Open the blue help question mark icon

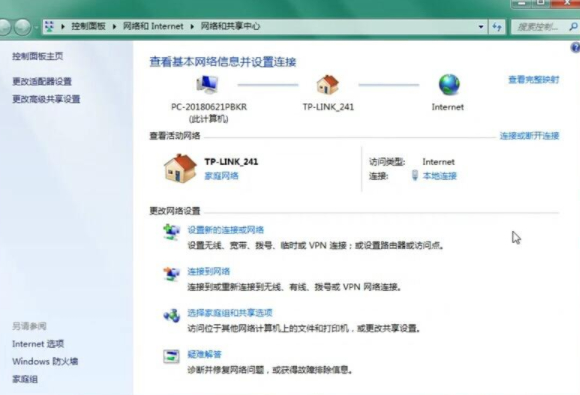click(575, 47)
